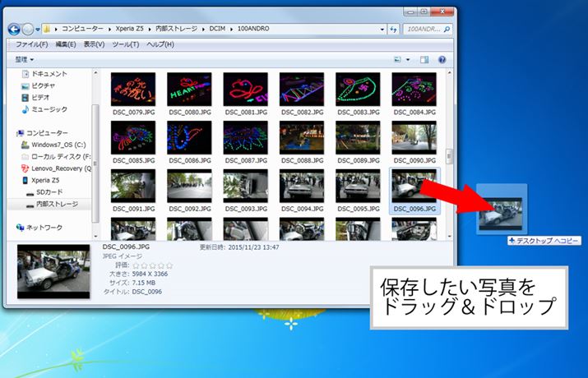Viewport: 588px width, 378px height.
Task: Open the ツール(T) menu
Action: [125, 44]
